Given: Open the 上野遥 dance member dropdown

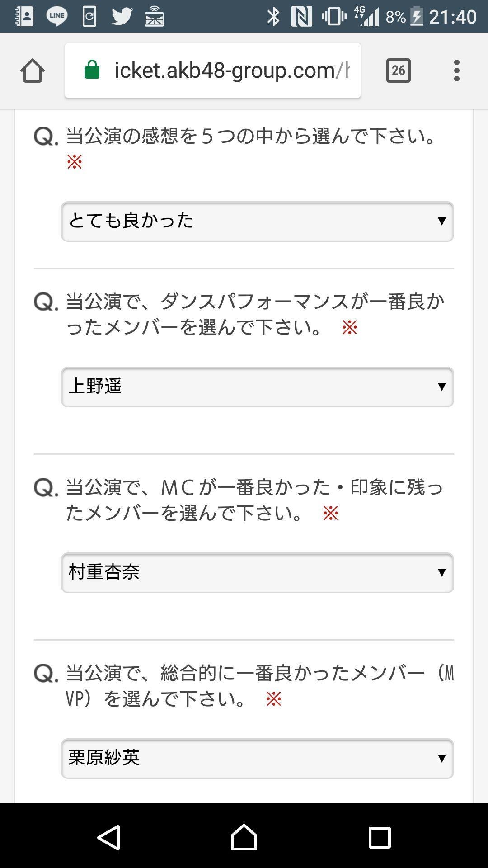Looking at the screenshot, I should (x=257, y=387).
